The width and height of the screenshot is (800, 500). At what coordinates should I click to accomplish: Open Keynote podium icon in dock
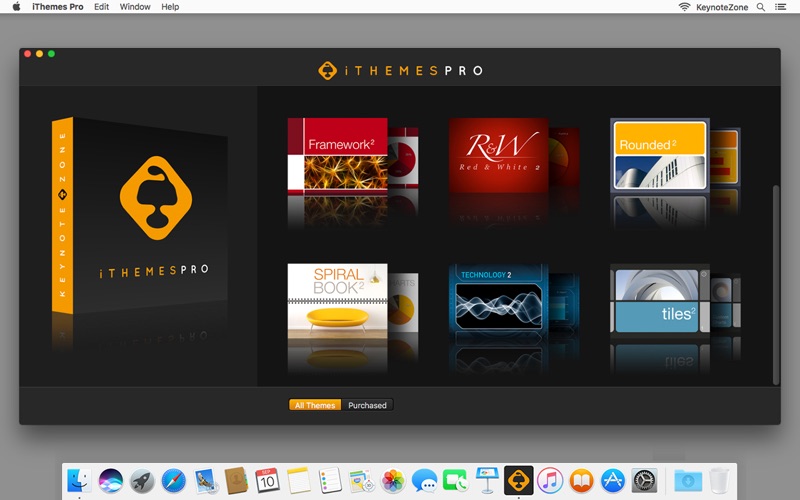[x=487, y=480]
